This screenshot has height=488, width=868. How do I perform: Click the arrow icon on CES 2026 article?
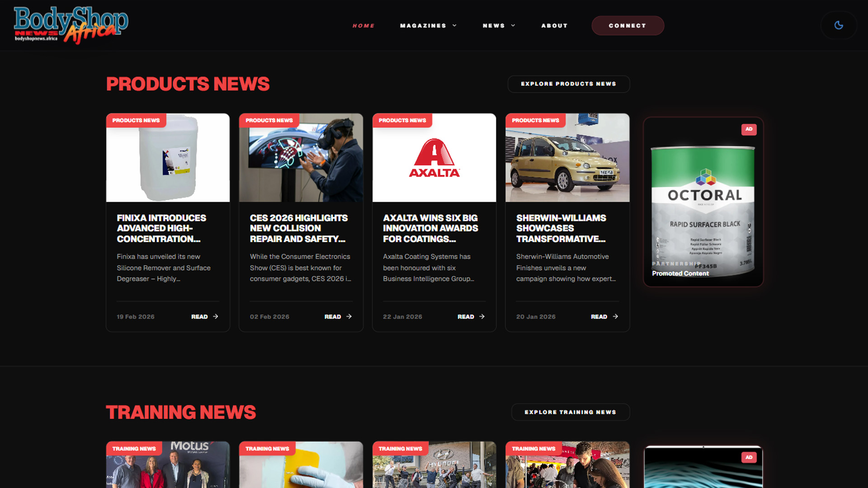click(349, 316)
